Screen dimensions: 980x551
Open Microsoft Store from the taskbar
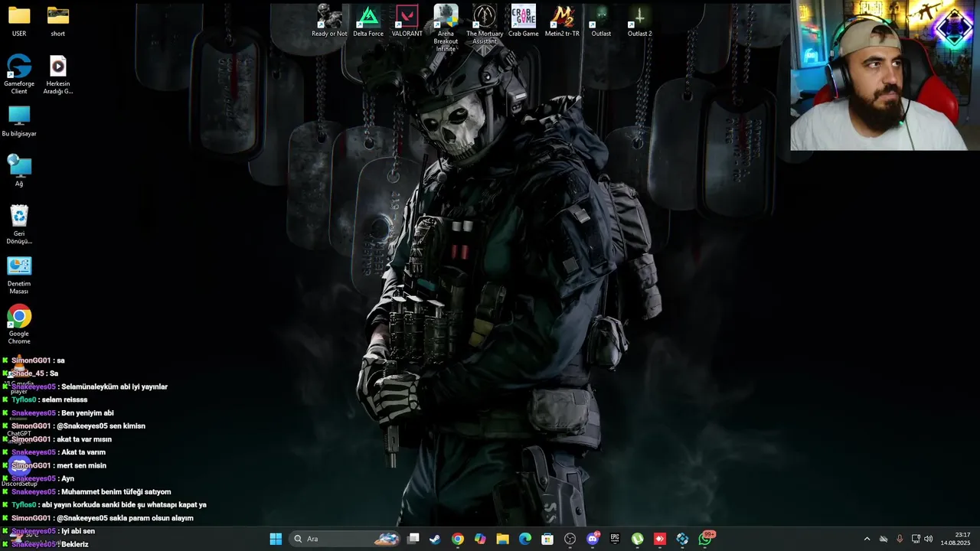[x=547, y=539]
